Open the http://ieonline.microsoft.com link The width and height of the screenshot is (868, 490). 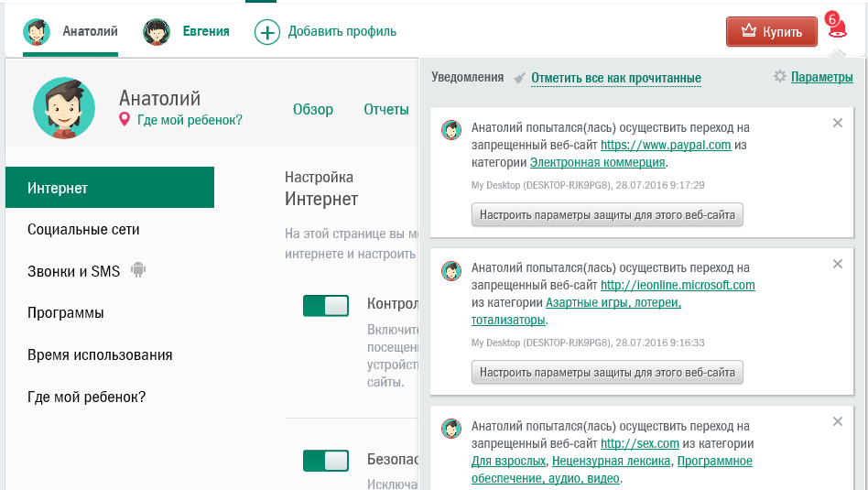click(678, 285)
